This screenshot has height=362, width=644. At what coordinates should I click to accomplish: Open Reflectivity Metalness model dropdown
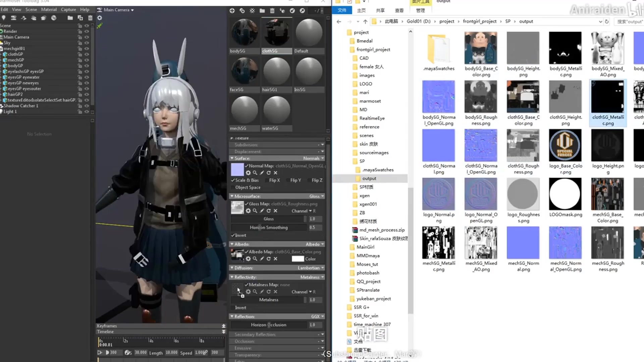point(312,277)
